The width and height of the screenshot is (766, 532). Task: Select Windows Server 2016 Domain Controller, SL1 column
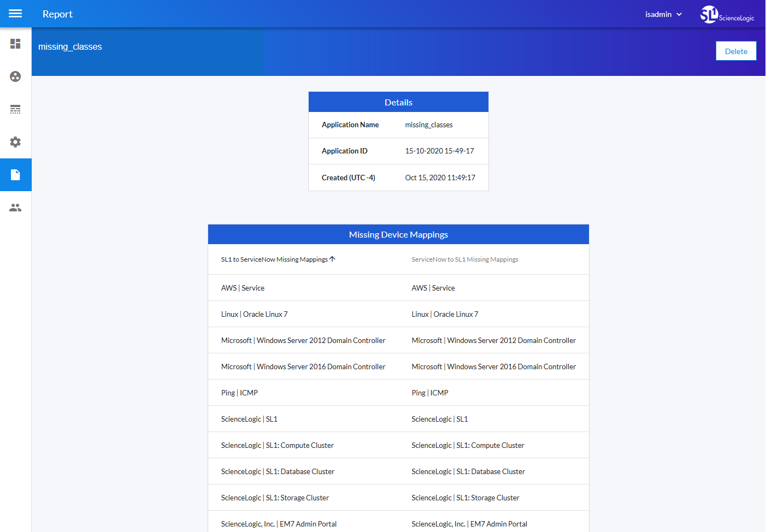(x=303, y=367)
